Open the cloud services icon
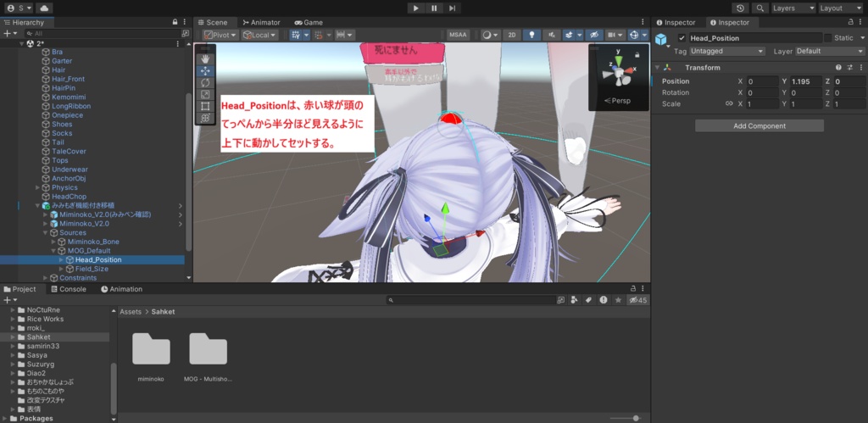 click(44, 8)
